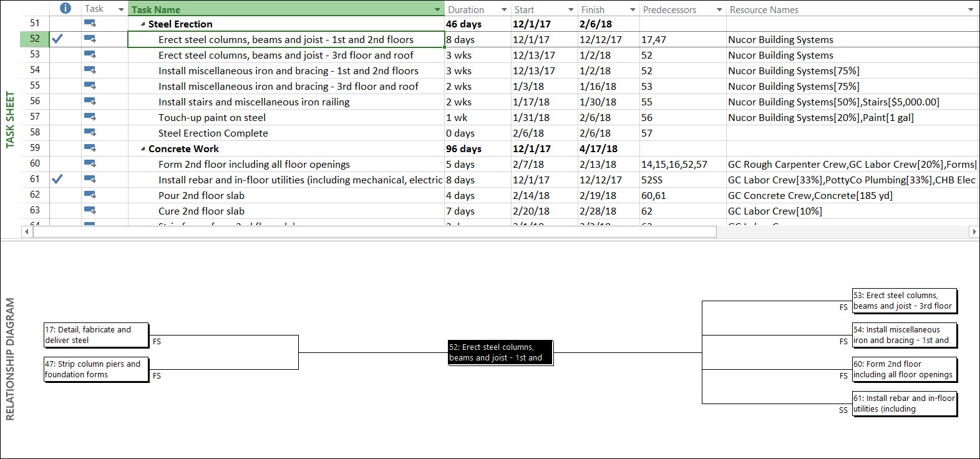Image resolution: width=980 pixels, height=459 pixels.
Task: Click task mode icon in row 57
Action: (x=90, y=117)
